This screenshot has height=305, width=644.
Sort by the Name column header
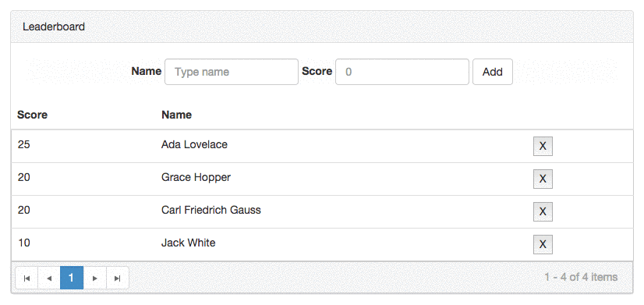click(x=177, y=115)
